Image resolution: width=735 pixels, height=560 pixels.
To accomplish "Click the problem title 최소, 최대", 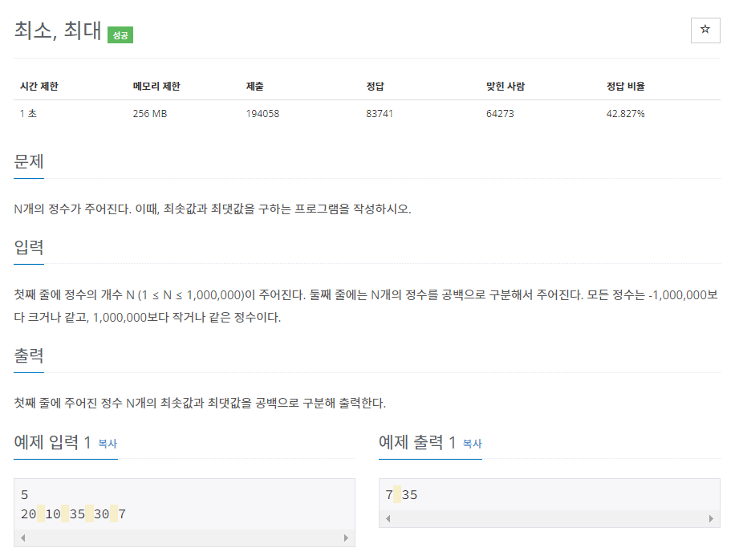I will point(57,31).
